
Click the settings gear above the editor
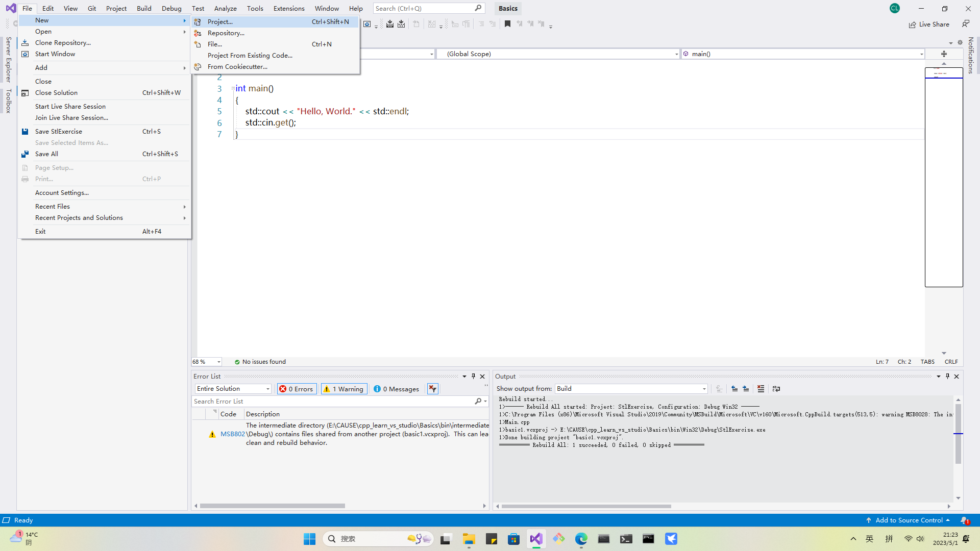point(960,43)
